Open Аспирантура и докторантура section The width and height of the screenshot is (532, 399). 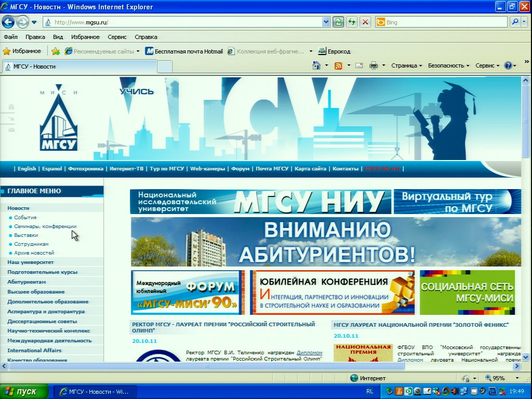tap(46, 312)
